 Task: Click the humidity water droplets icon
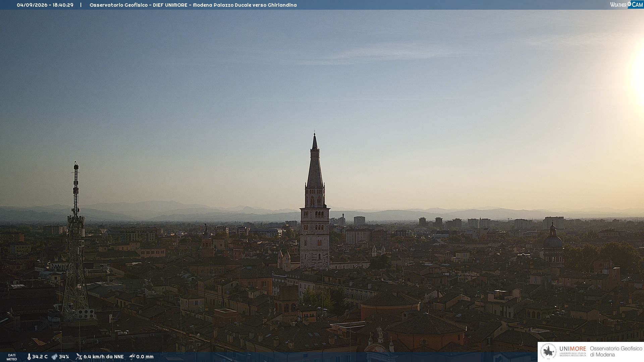54,357
